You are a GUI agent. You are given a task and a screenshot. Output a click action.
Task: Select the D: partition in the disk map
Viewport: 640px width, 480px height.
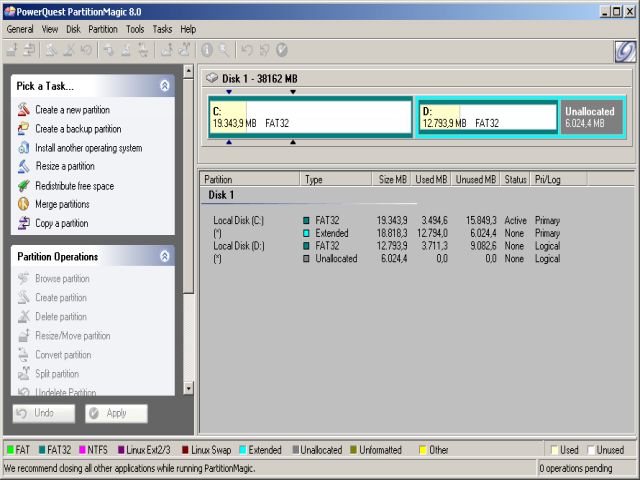point(488,117)
